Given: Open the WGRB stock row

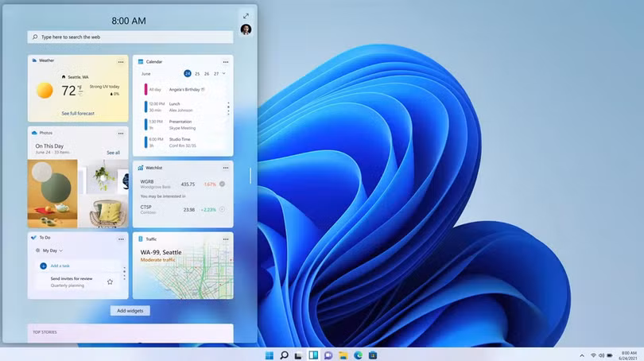Looking at the screenshot, I should [x=183, y=184].
